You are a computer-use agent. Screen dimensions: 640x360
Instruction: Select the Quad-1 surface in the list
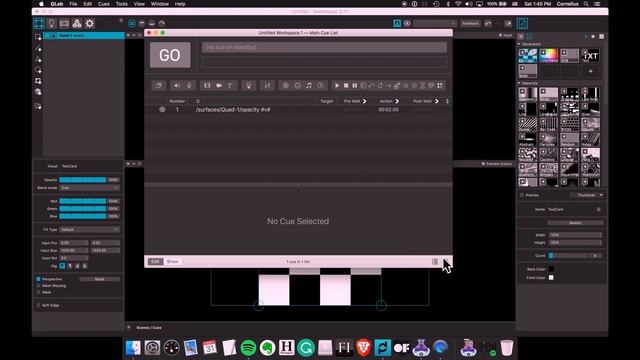[x=84, y=36]
